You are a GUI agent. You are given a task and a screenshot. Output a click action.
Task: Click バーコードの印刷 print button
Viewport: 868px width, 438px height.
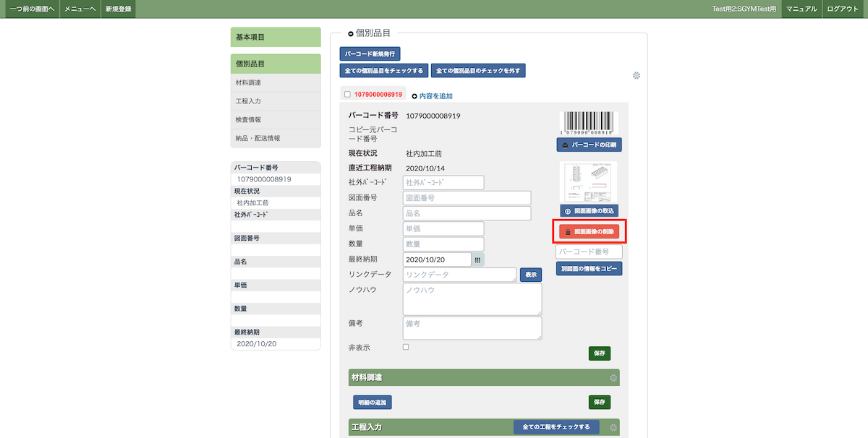pos(589,145)
